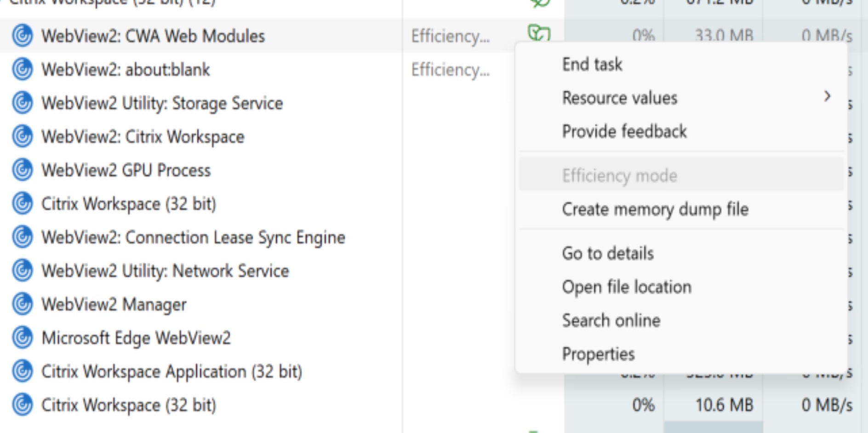
Task: Click the WebView2: about:blank process icon
Action: point(22,69)
